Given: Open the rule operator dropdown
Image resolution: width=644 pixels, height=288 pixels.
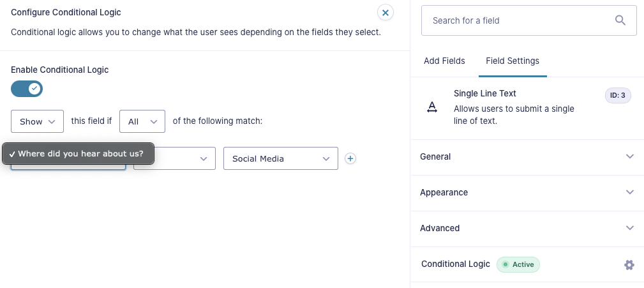Looking at the screenshot, I should 174,158.
